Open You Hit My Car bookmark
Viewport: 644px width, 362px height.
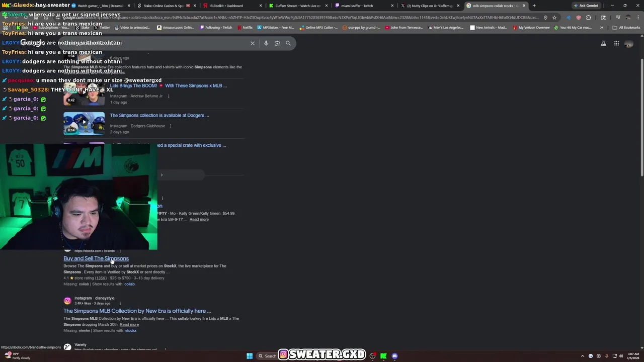pos(573,28)
